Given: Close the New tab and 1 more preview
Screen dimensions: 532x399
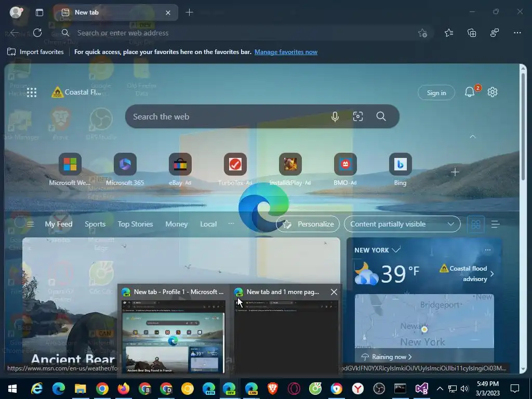Looking at the screenshot, I should coord(334,292).
